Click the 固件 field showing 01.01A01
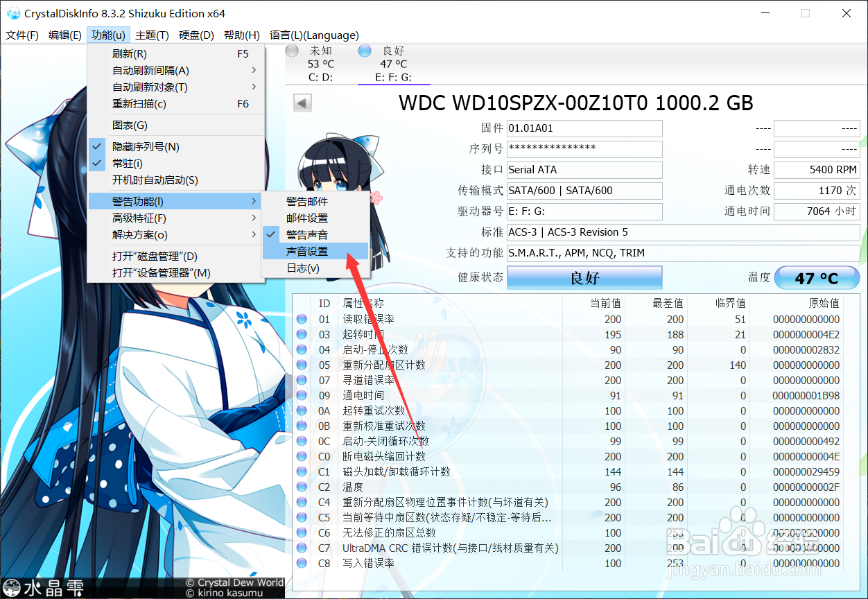The image size is (868, 599). (x=584, y=128)
